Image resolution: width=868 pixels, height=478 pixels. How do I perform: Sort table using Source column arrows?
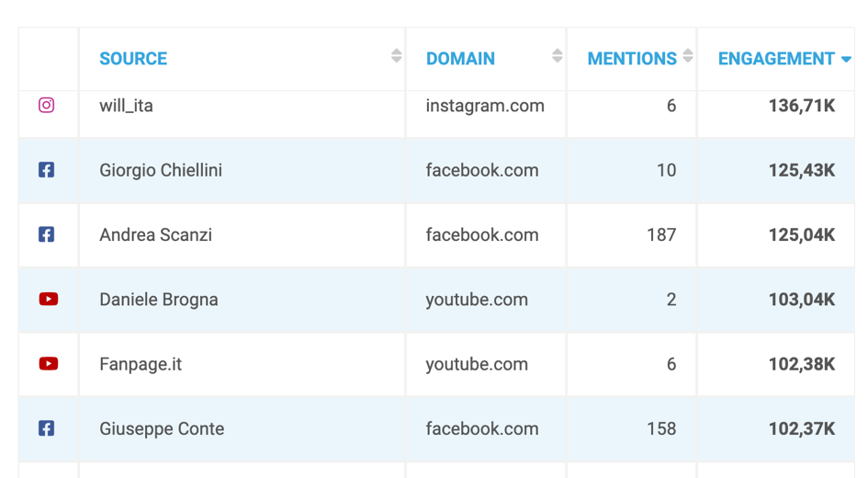(396, 57)
